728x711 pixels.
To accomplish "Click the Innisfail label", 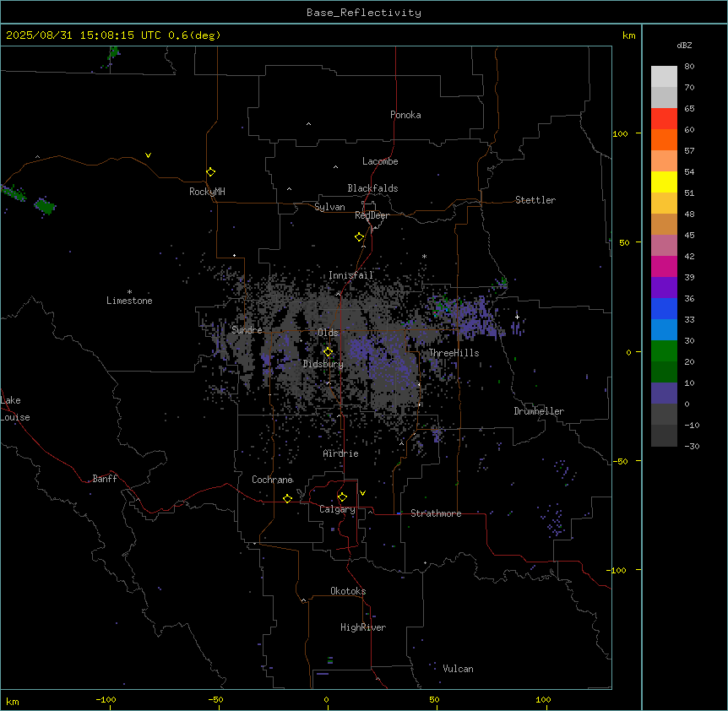I will [x=350, y=275].
